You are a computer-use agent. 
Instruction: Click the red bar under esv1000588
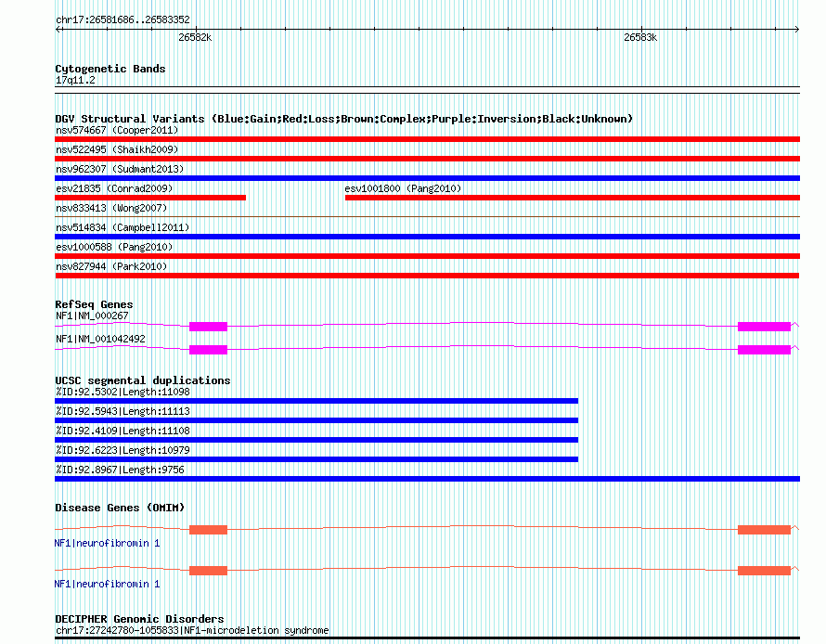pos(427,256)
